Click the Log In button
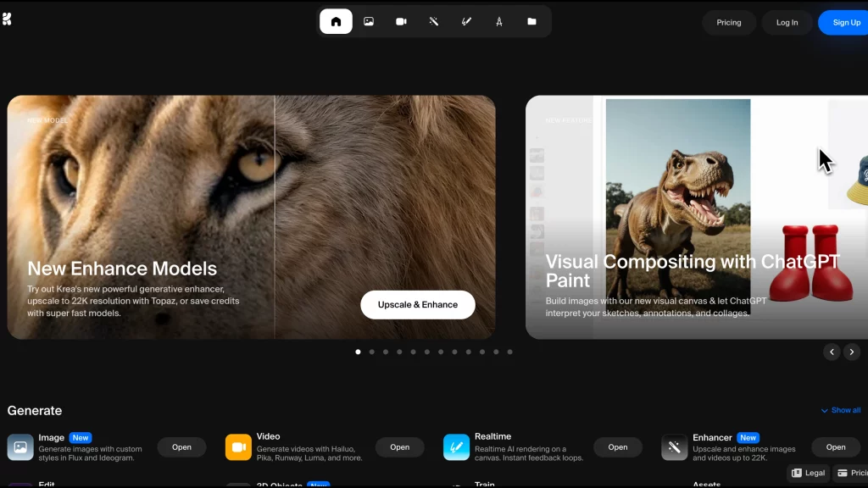868x488 pixels. [787, 23]
